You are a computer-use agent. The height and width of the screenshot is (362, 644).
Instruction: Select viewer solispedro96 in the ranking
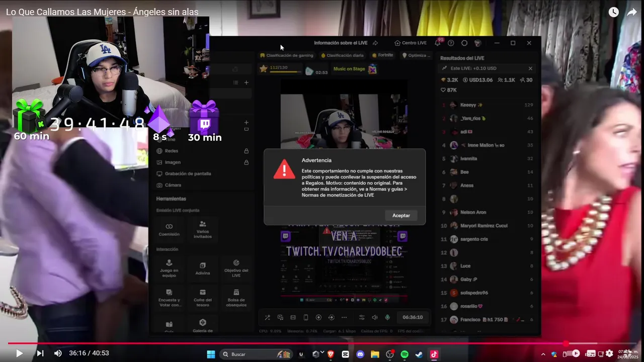pos(487,293)
